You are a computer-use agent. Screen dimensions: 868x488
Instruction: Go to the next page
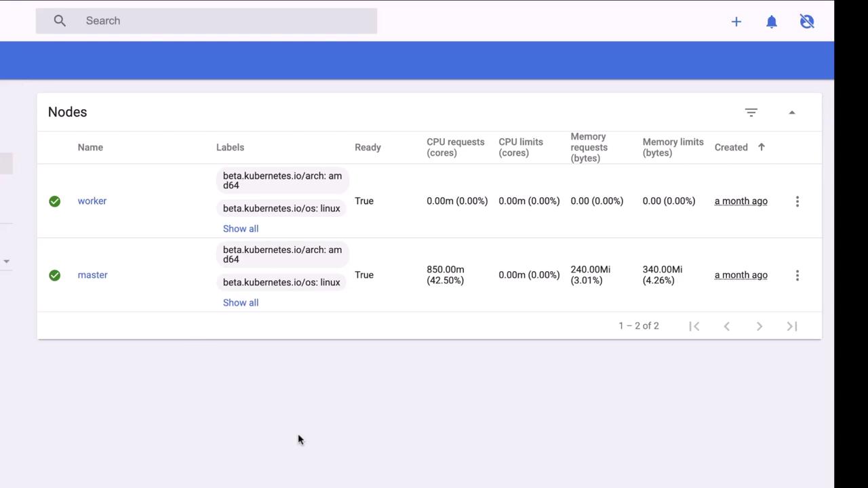coord(759,326)
